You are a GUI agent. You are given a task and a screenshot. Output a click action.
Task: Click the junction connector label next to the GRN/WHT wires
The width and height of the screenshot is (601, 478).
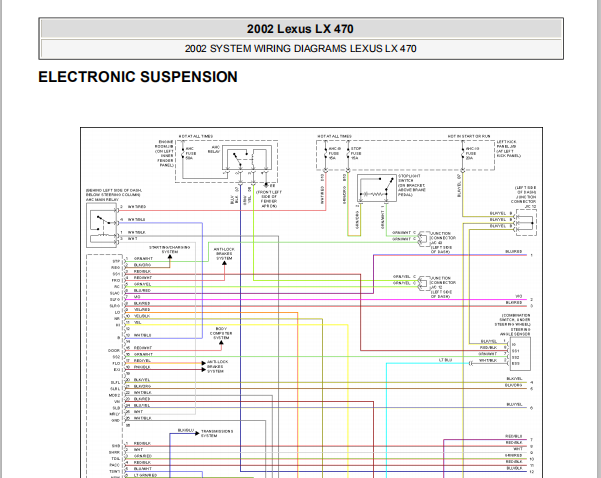point(443,243)
